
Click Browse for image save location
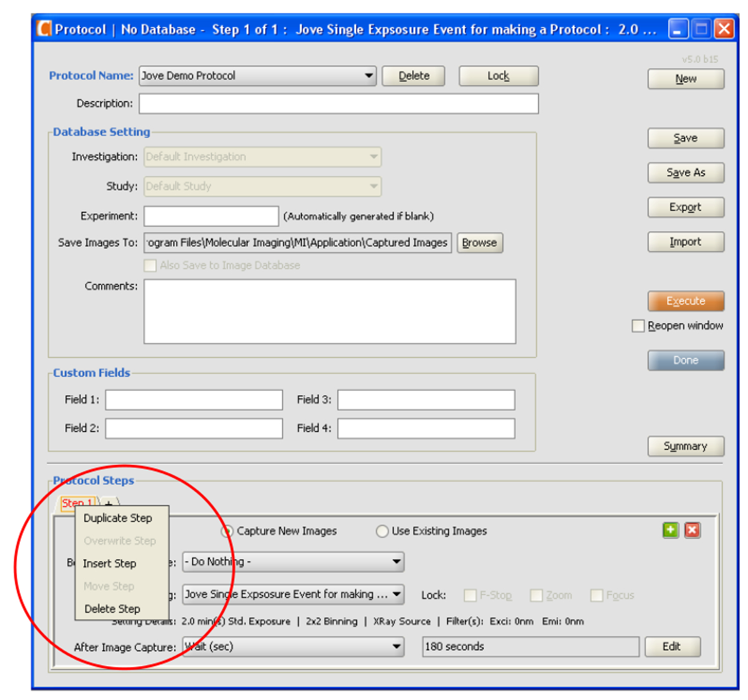tap(479, 243)
